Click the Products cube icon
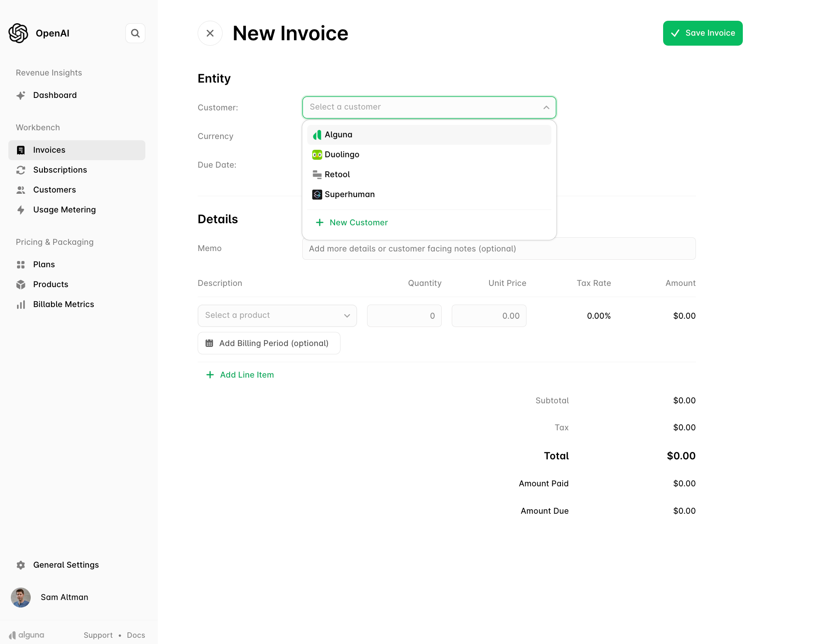This screenshot has height=644, width=813. [x=21, y=284]
